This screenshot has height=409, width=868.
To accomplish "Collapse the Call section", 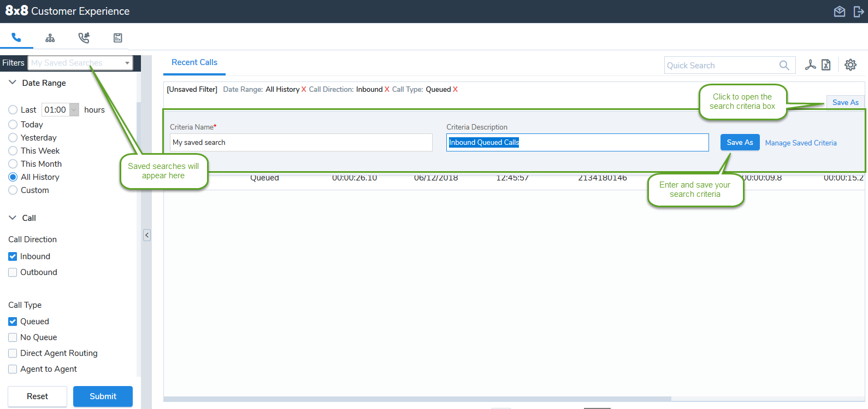I will pyautogui.click(x=13, y=218).
